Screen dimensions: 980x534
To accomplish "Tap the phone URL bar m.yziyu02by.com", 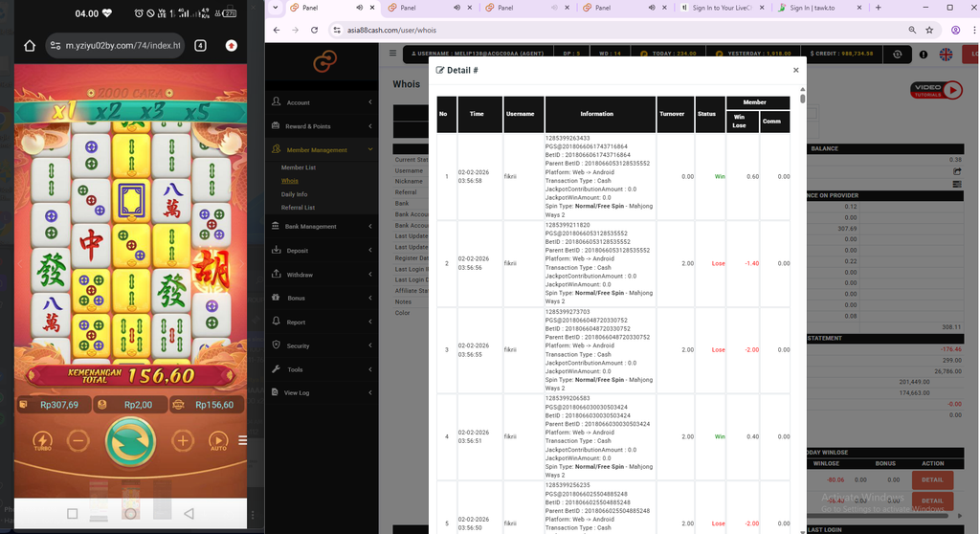I will point(116,46).
